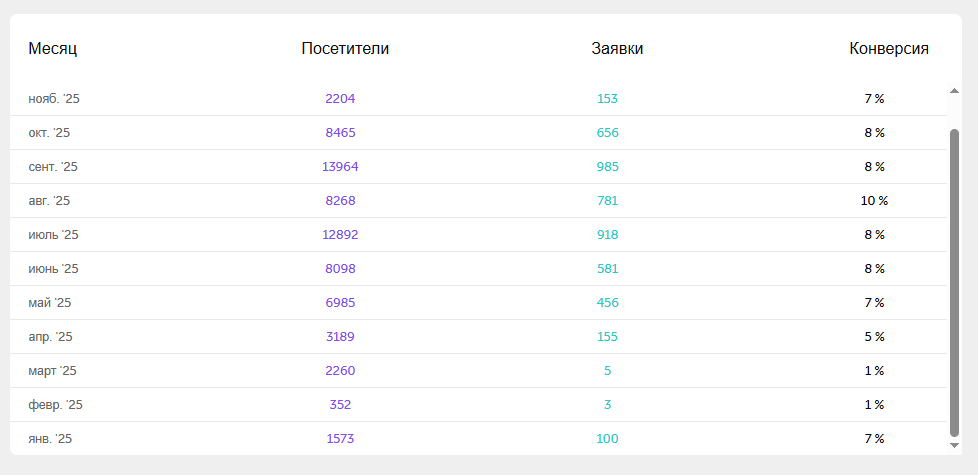Click the Заявки column header

[x=617, y=48]
